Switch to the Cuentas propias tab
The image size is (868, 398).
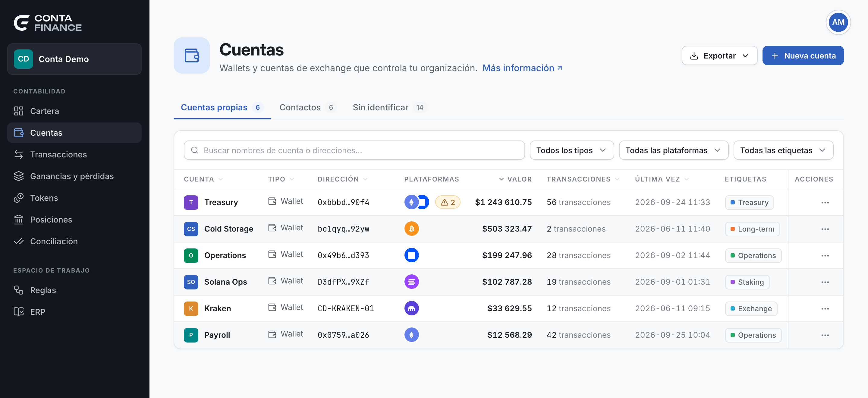pyautogui.click(x=222, y=108)
